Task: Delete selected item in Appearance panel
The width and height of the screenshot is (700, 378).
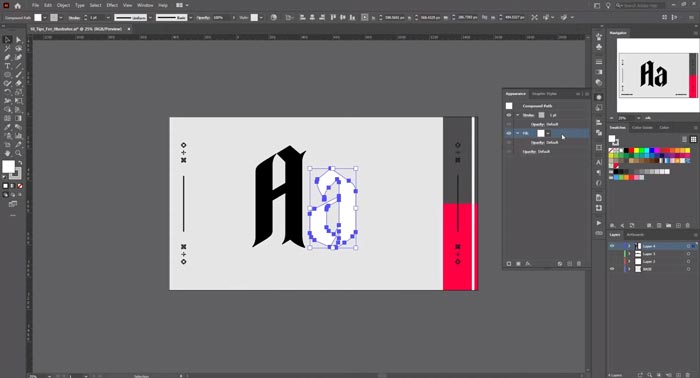Action: [579, 264]
